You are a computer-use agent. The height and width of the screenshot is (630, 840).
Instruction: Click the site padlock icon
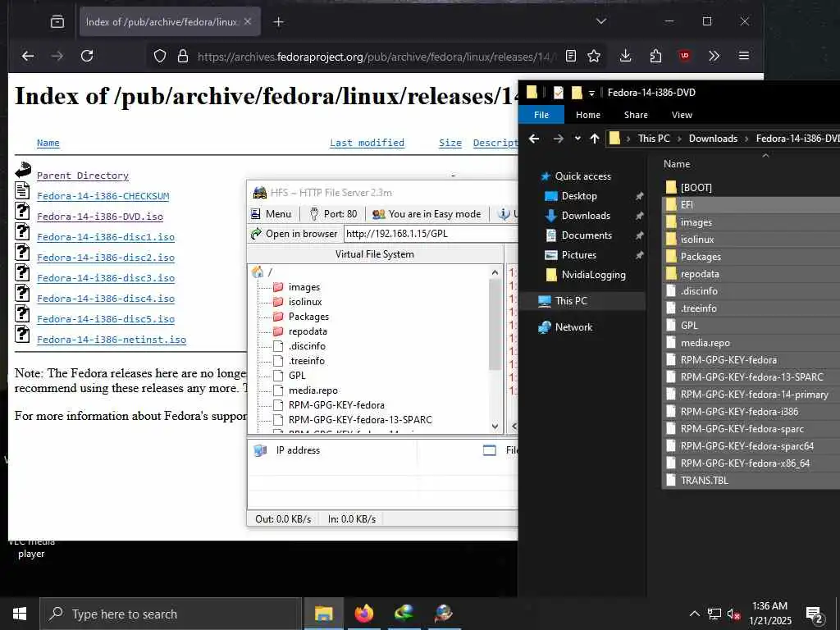click(x=183, y=57)
